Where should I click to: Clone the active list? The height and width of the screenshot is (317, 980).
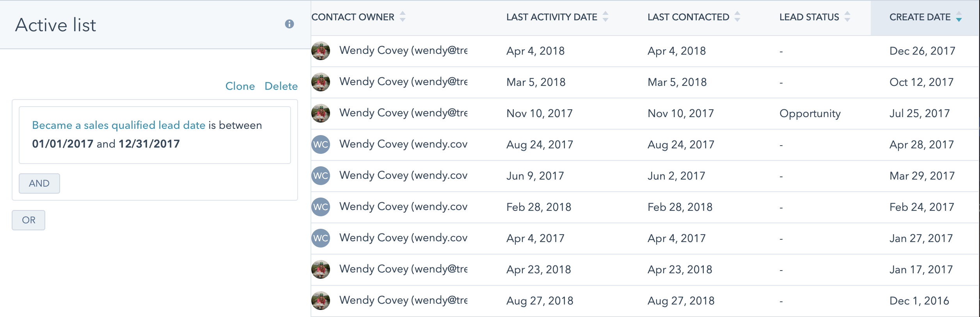pyautogui.click(x=240, y=86)
